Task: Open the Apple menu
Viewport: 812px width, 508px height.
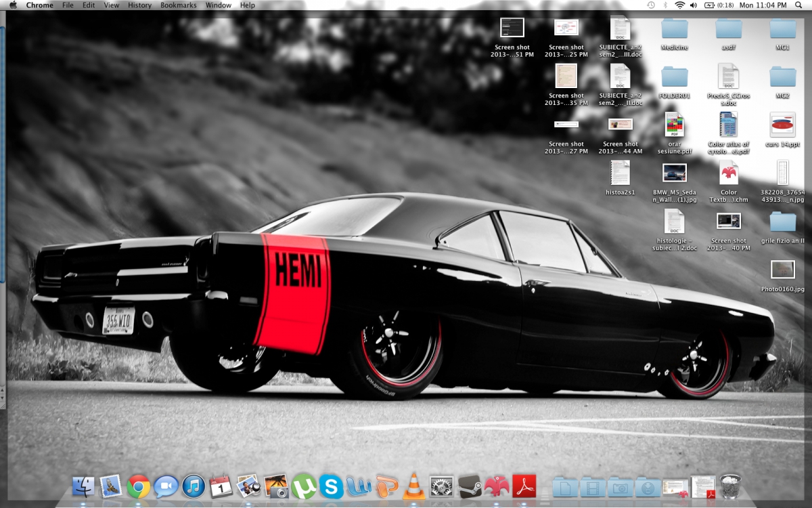Action: tap(13, 5)
